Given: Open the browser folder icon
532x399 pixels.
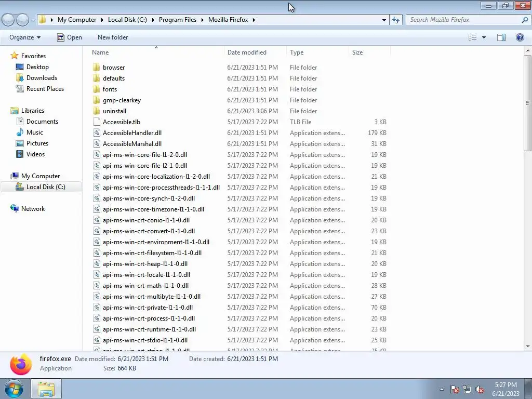Looking at the screenshot, I should [97, 67].
